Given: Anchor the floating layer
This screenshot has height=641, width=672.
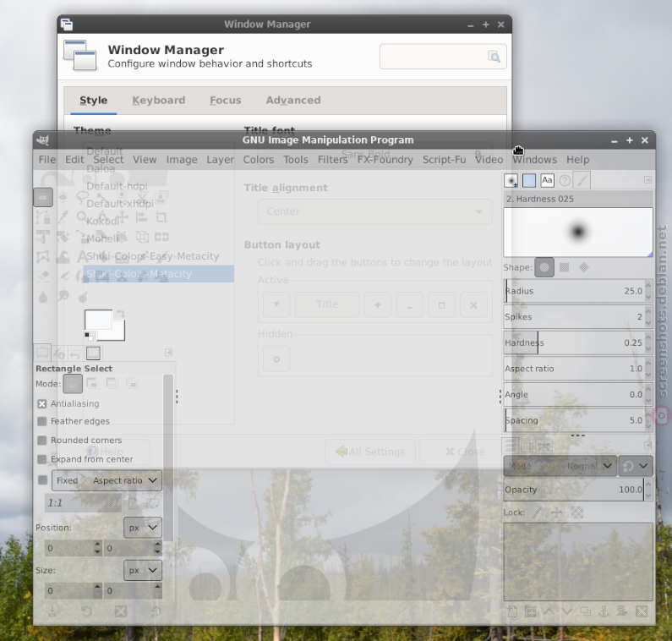Looking at the screenshot, I should click(x=604, y=611).
